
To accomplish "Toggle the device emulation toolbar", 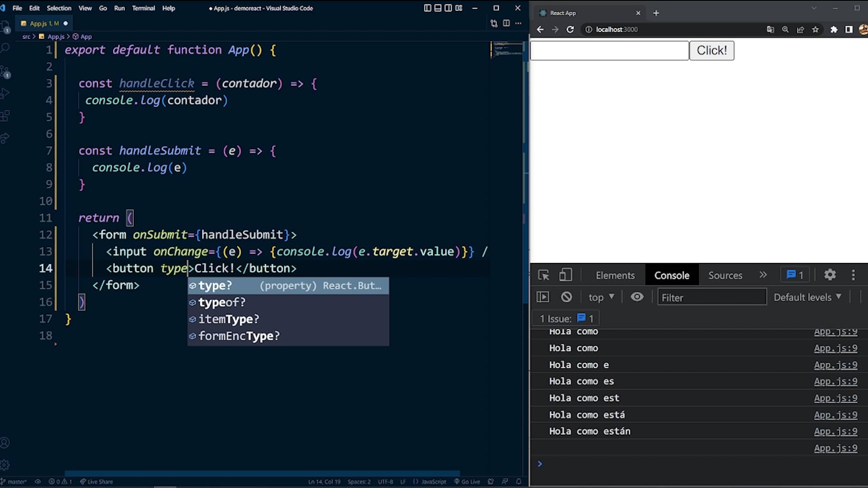I will (566, 275).
